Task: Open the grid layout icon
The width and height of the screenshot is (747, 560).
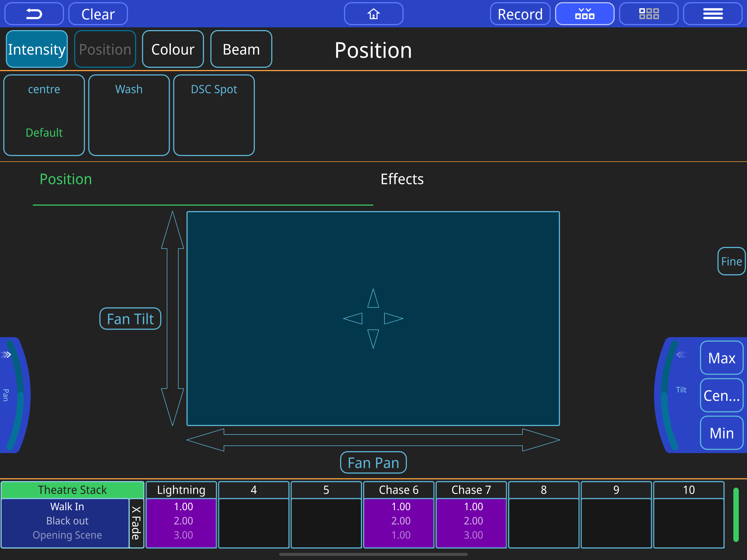Action: 649,14
